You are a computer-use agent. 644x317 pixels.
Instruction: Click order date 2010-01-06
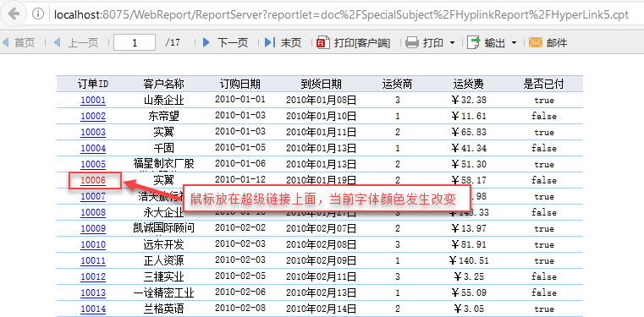click(x=240, y=163)
